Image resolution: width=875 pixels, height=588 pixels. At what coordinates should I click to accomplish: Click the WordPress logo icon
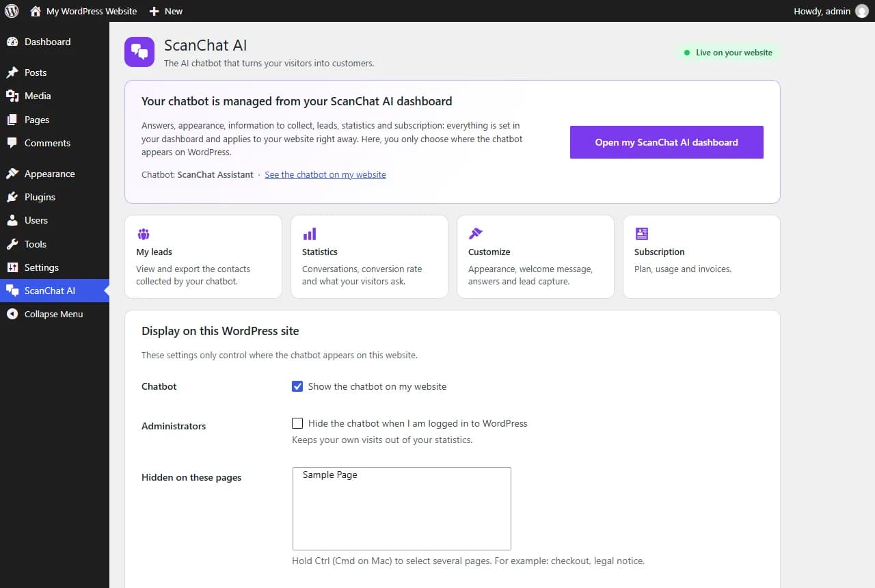point(12,11)
